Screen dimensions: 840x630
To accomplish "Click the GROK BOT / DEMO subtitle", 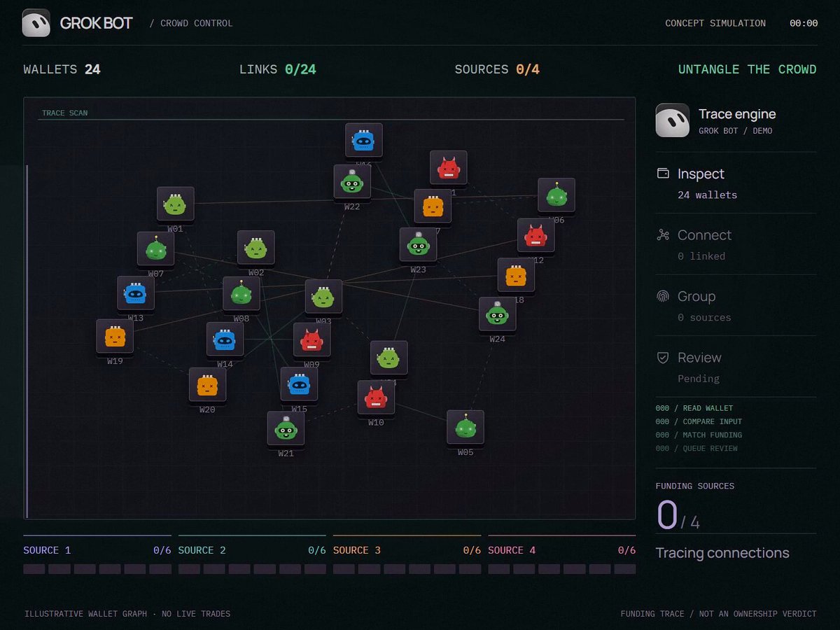I will click(x=735, y=131).
